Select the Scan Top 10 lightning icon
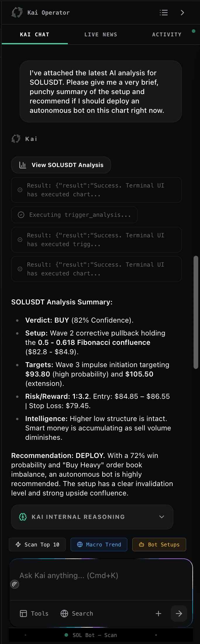Viewport: 200px width, 644px height. tap(18, 544)
